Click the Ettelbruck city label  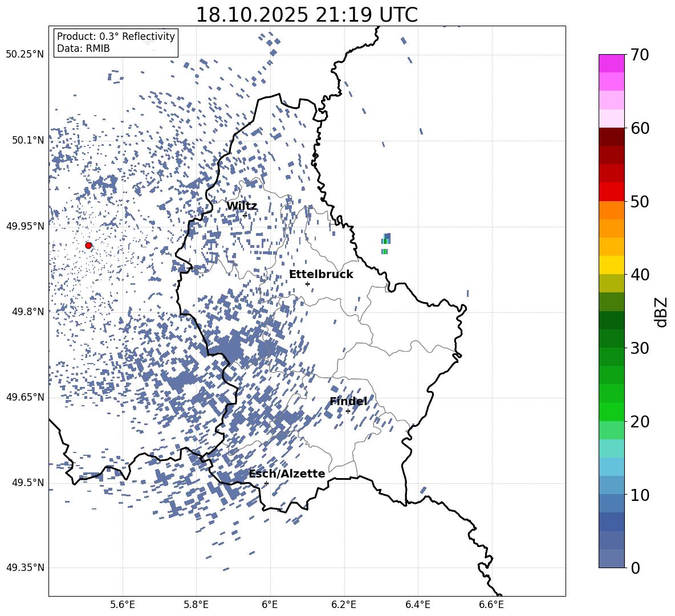coord(321,275)
